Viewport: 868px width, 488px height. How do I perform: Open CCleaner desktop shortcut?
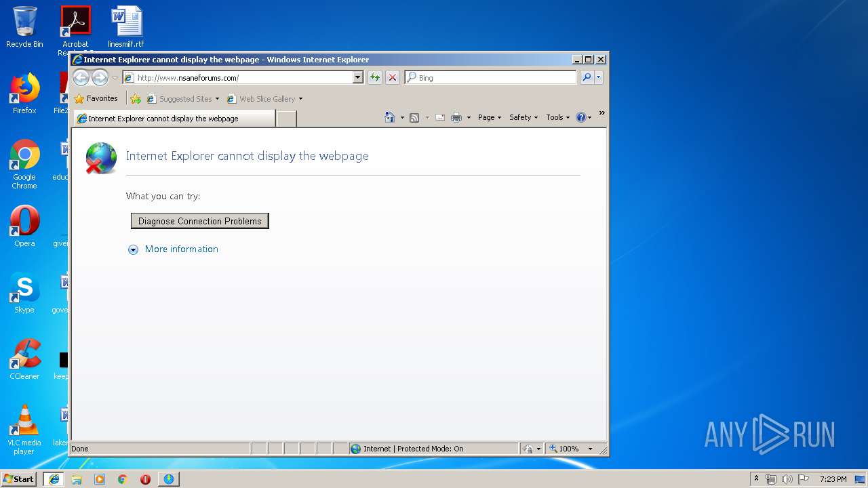[24, 359]
